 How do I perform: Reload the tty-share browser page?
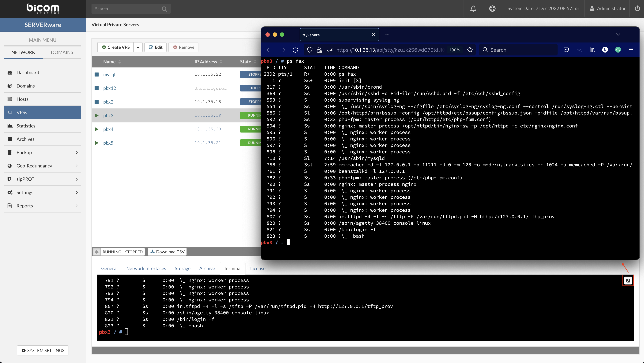295,50
